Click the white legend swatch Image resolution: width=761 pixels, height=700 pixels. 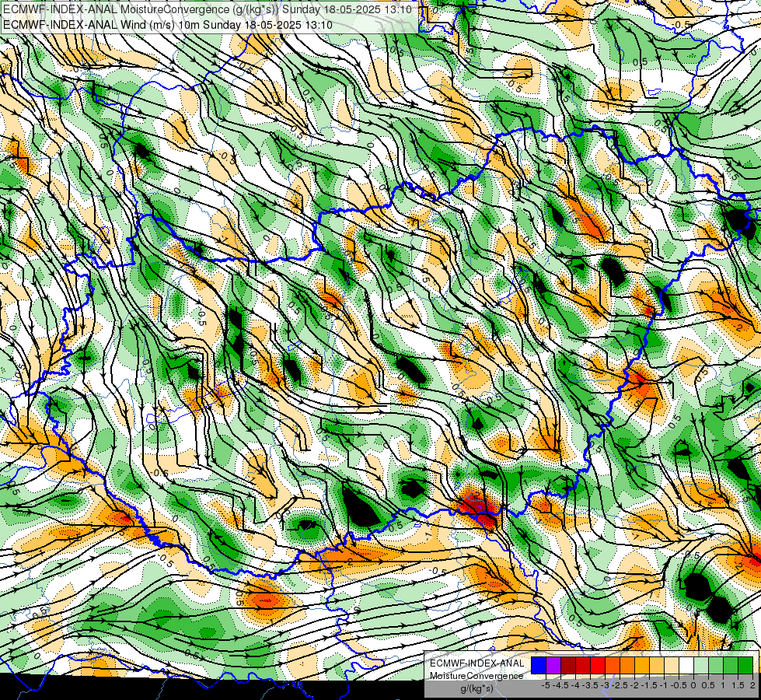[x=686, y=666]
